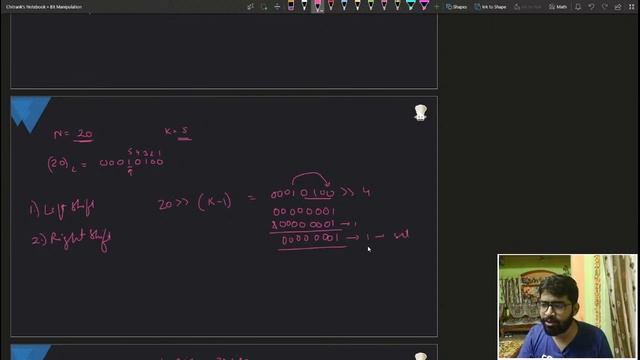Click the handwritten '2) Right Shift' line
Screen dimensions: 640x360
[x=71, y=240]
